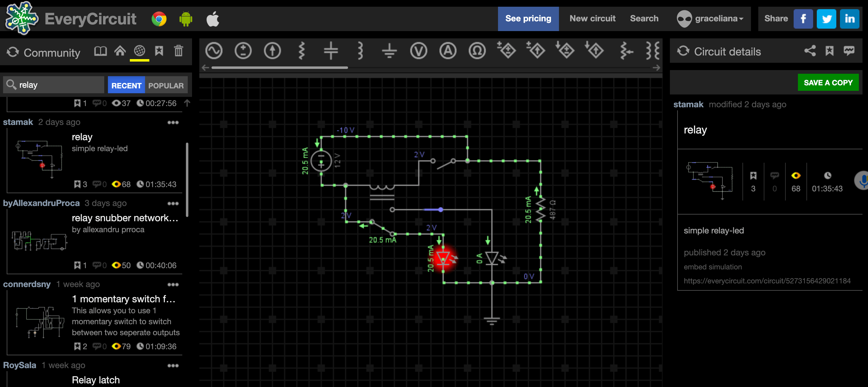
Task: Open the everycircuit.com embed link
Action: pos(767,281)
